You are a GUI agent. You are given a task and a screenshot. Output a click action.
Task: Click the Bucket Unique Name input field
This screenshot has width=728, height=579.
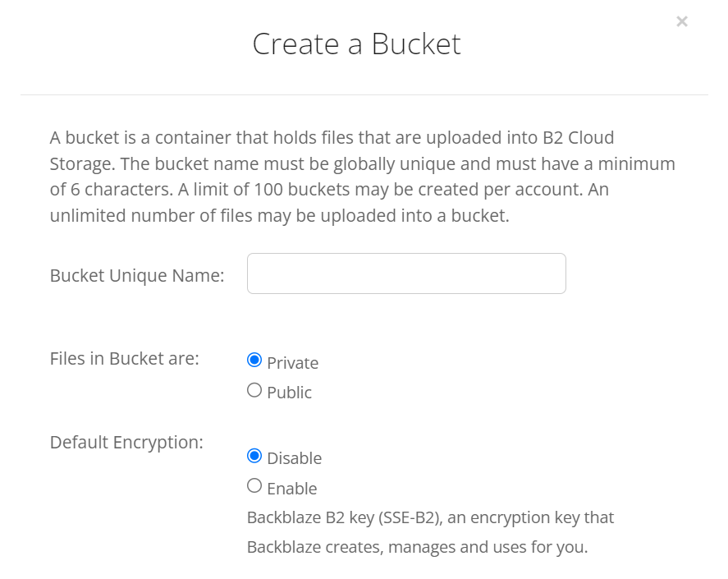pos(405,273)
